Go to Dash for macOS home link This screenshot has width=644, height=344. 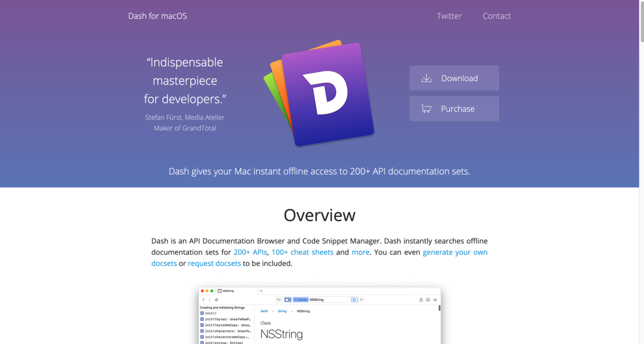coord(157,16)
